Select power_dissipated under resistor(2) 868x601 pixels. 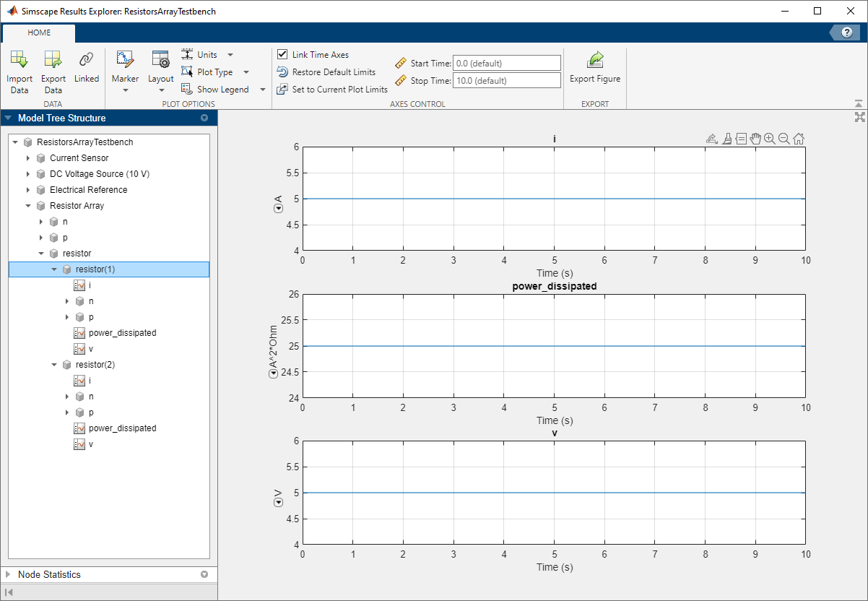122,428
